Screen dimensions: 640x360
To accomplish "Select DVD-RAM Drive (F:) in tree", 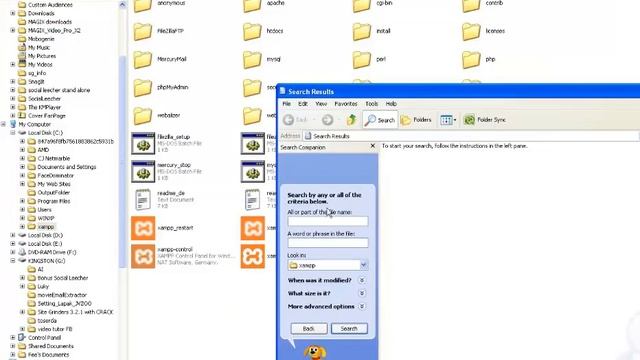I will 52,252.
